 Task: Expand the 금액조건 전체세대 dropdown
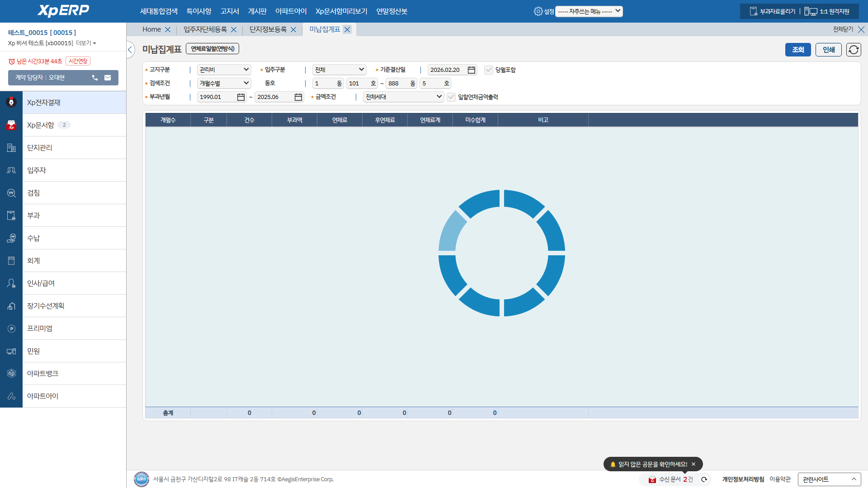point(403,97)
